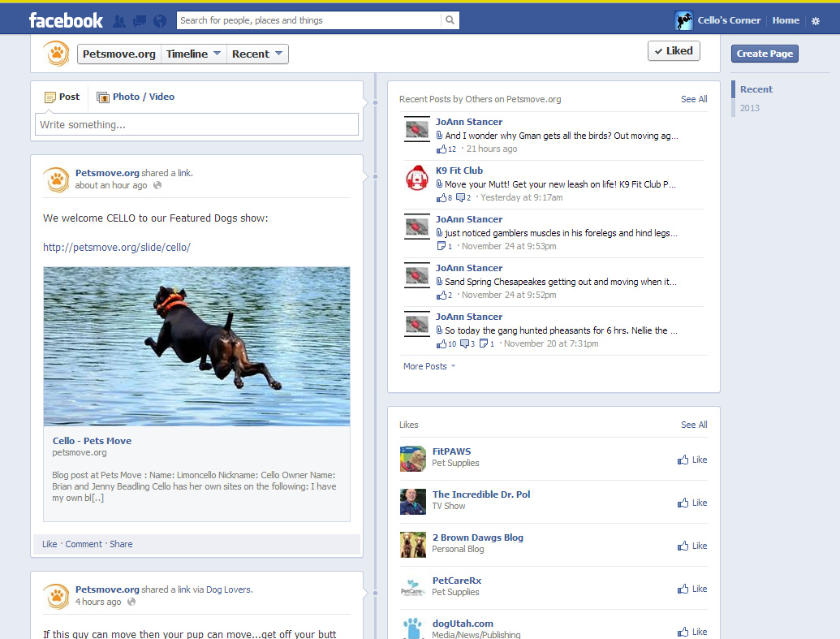Image resolution: width=840 pixels, height=639 pixels.
Task: Click The Incredible Dr. Pol thumbnail
Action: pyautogui.click(x=413, y=501)
